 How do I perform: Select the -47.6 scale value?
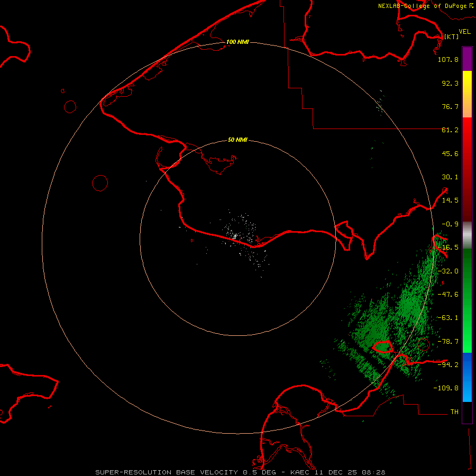[448, 295]
